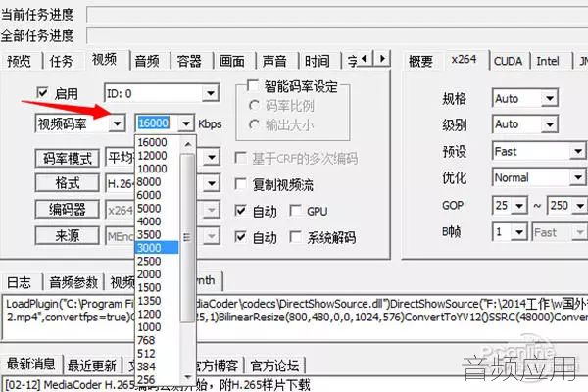This screenshot has width=588, height=392.
Task: Enable the 复制视频流 checkbox
Action: point(240,184)
